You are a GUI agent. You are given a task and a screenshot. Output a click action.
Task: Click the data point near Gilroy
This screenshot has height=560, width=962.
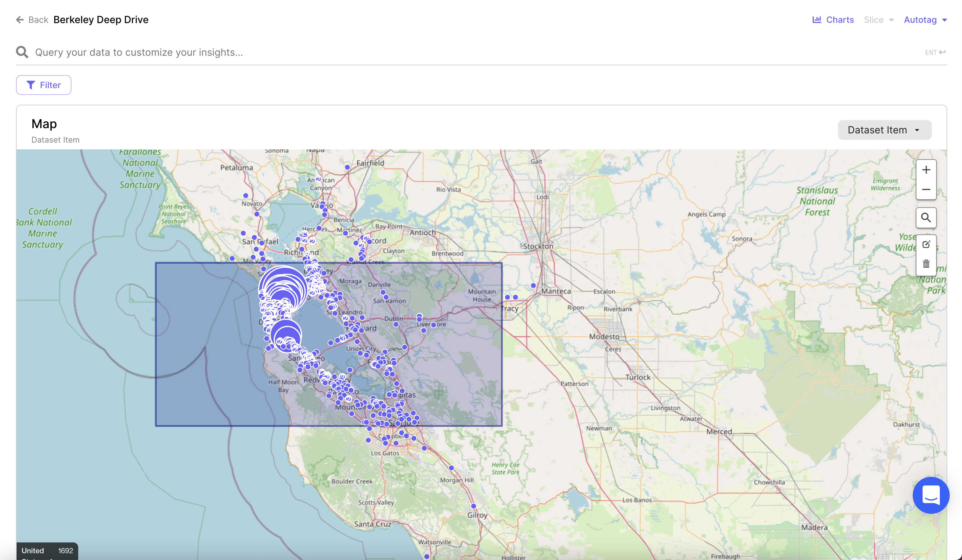point(473,506)
